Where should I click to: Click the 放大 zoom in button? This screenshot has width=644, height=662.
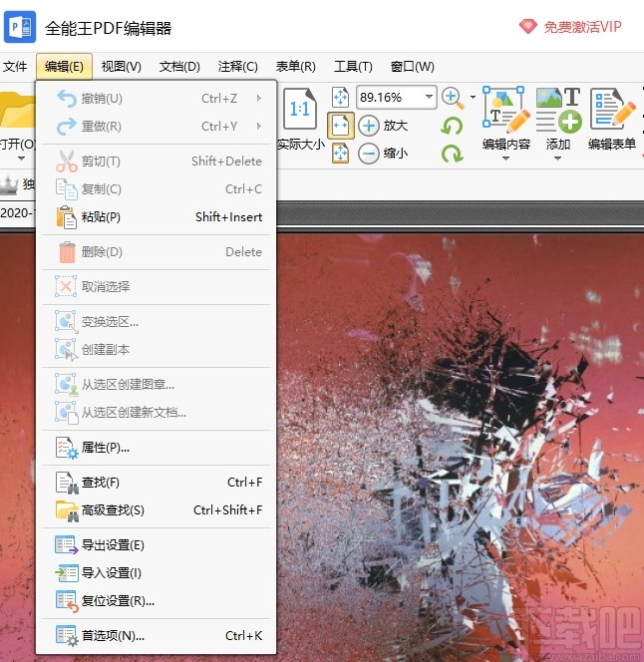[383, 126]
